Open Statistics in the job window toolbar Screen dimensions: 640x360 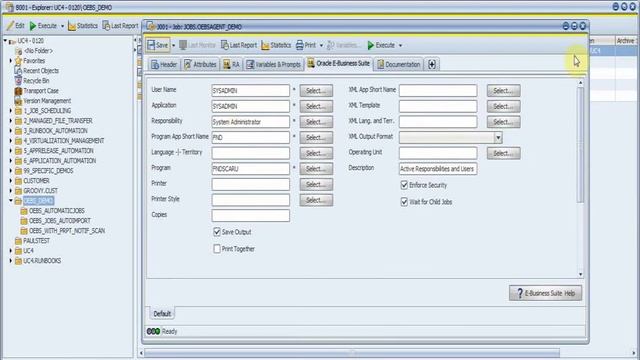[x=276, y=45]
